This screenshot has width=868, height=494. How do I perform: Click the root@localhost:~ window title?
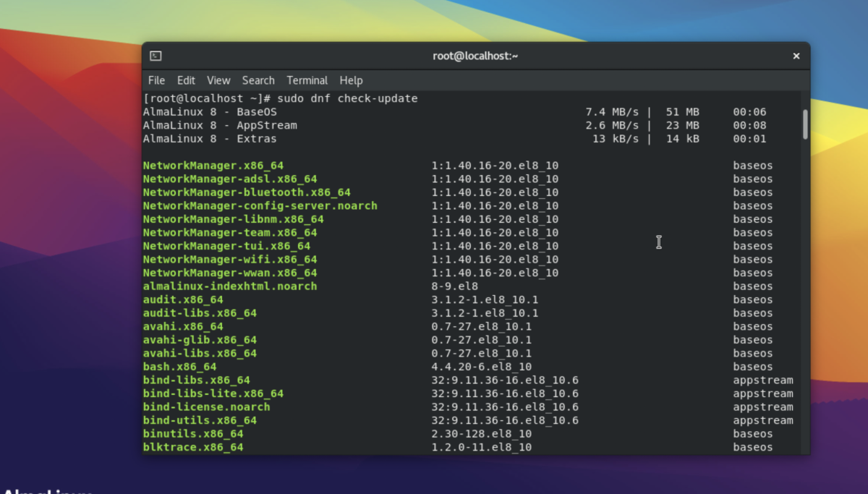tap(475, 56)
